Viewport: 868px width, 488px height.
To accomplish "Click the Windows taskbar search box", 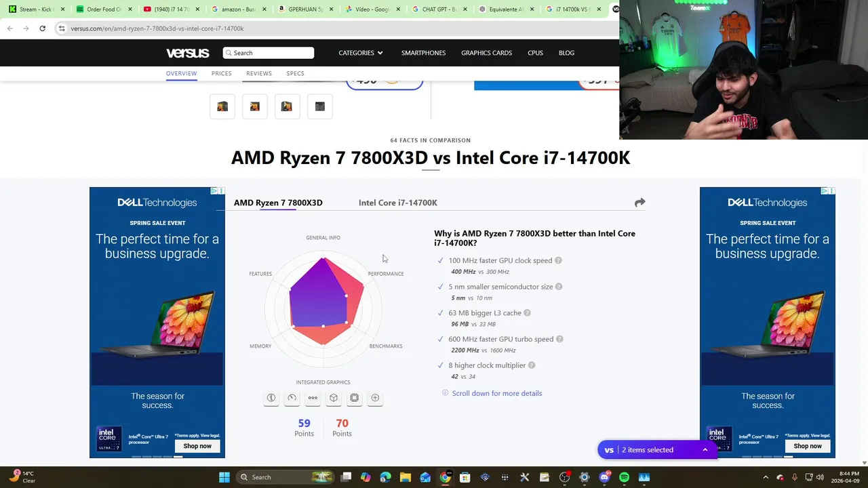I will (x=287, y=477).
